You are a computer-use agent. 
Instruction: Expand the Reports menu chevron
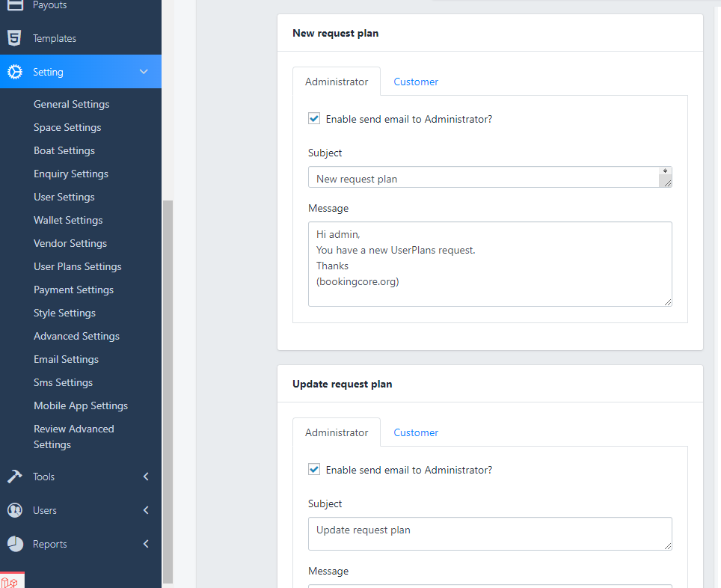click(x=146, y=544)
